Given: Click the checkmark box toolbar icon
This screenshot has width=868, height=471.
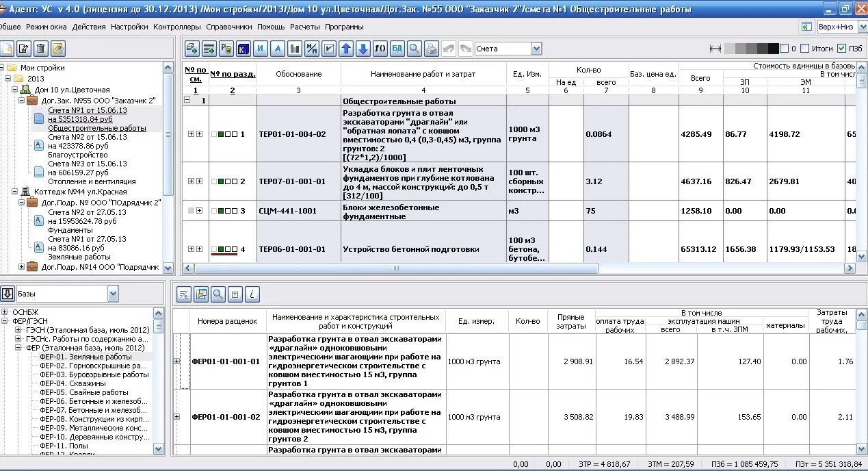Looking at the screenshot, I should pos(329,49).
